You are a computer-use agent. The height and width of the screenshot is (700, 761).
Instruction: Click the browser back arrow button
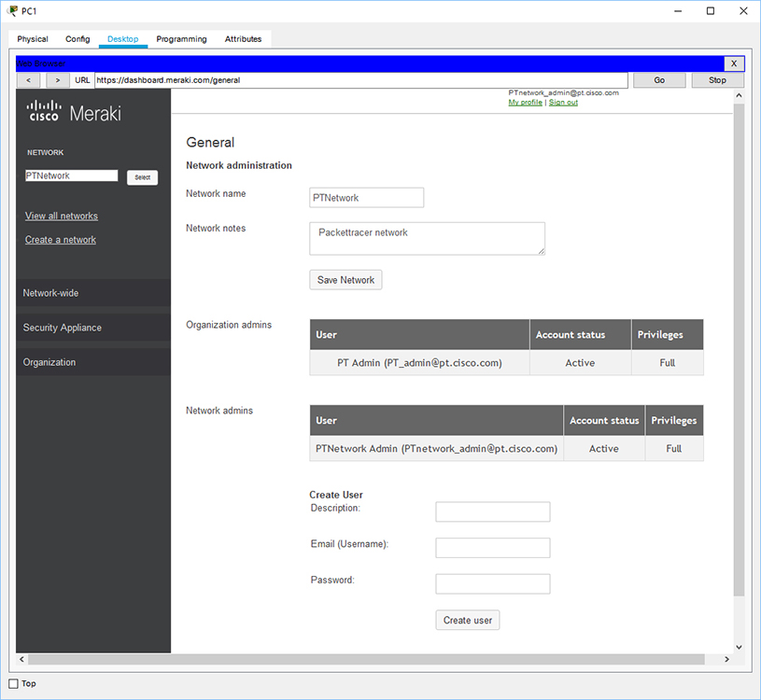pos(29,80)
